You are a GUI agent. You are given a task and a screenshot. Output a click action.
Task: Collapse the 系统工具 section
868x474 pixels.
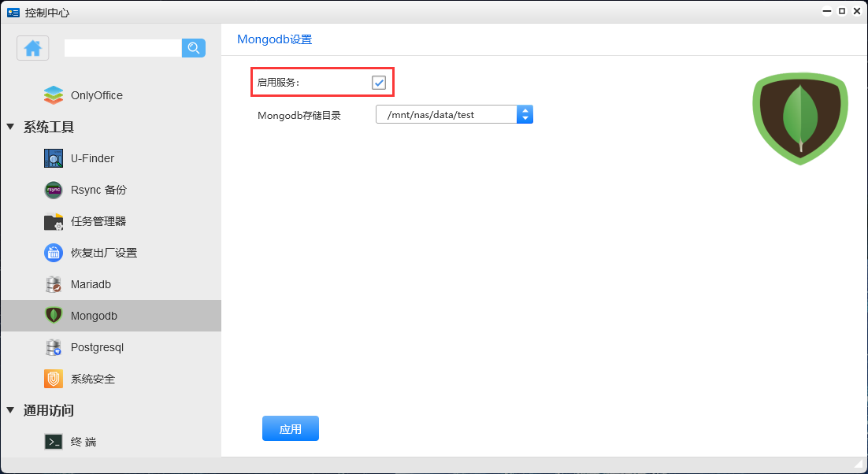click(10, 127)
